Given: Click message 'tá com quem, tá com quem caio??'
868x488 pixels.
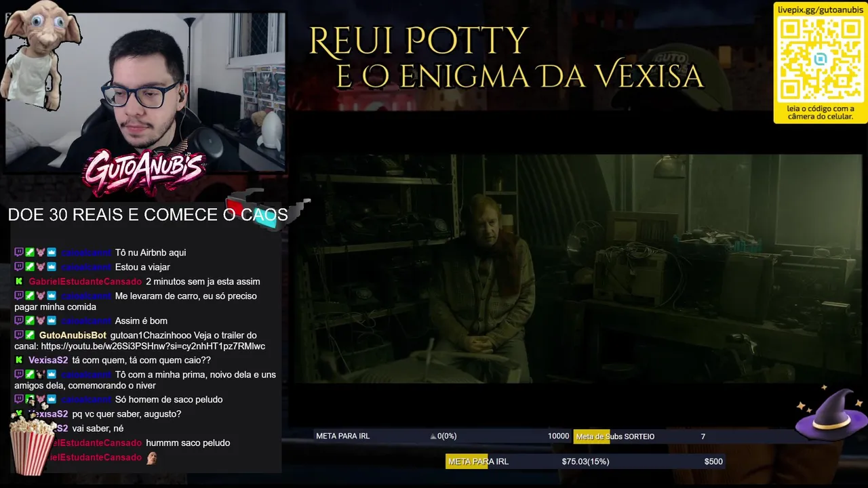Looking at the screenshot, I should point(141,360).
